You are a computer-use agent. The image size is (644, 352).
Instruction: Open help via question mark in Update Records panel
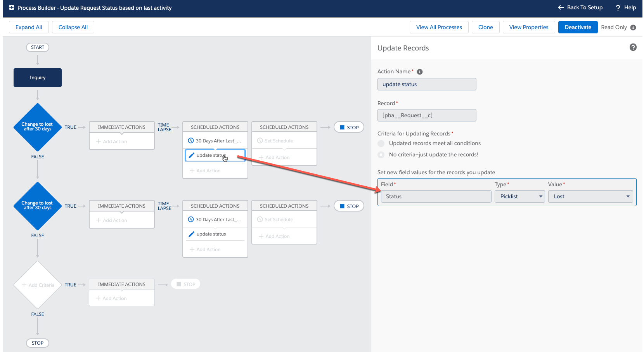click(633, 47)
